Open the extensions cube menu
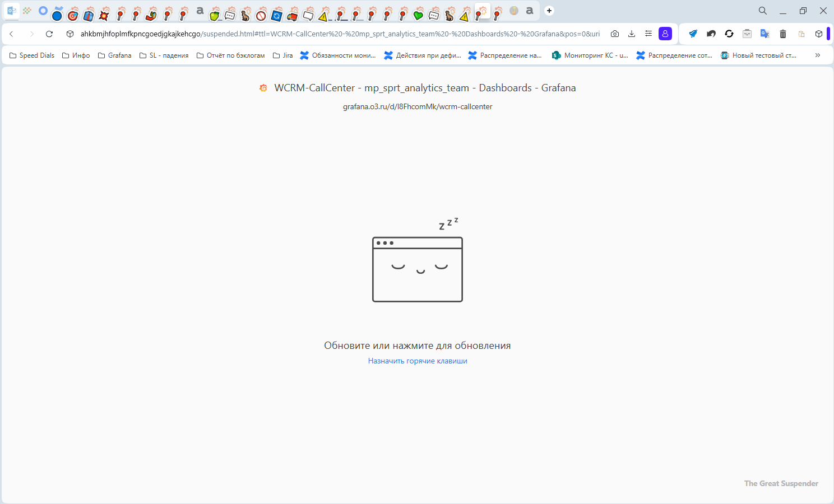Viewport: 834px width, 504px height. point(819,34)
